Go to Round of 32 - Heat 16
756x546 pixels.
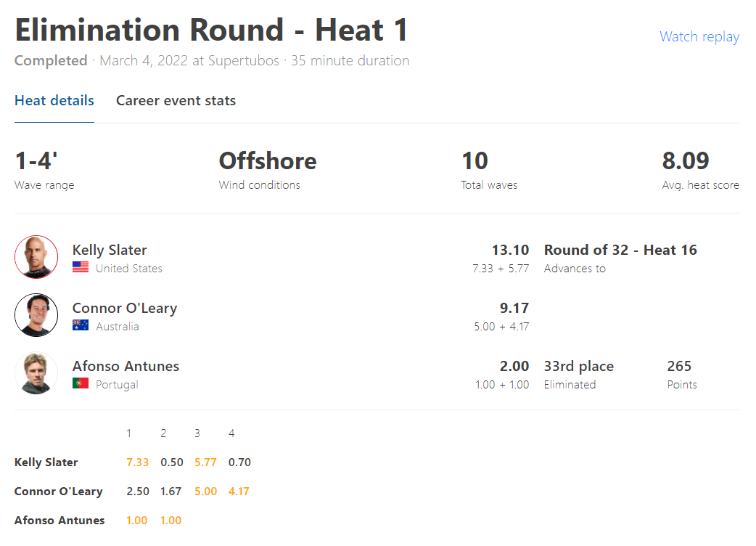(x=620, y=250)
